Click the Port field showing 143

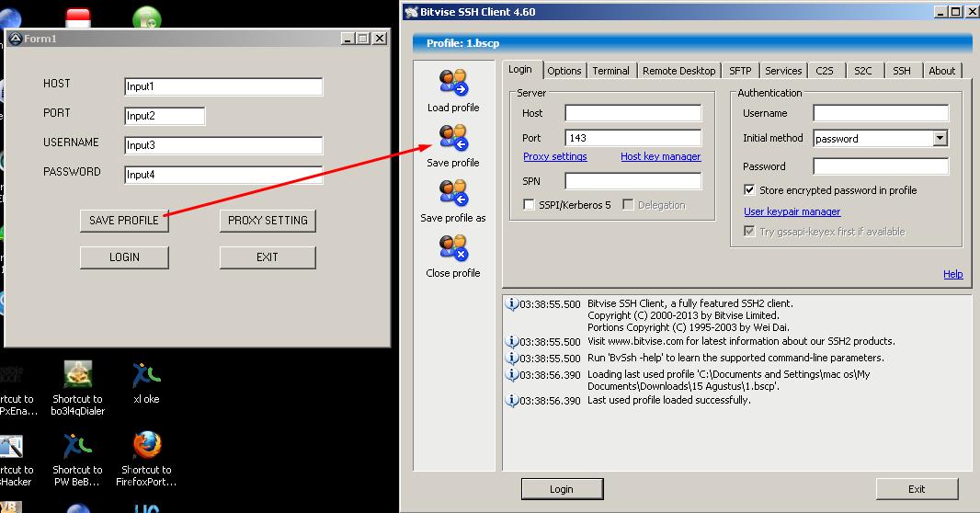point(633,138)
